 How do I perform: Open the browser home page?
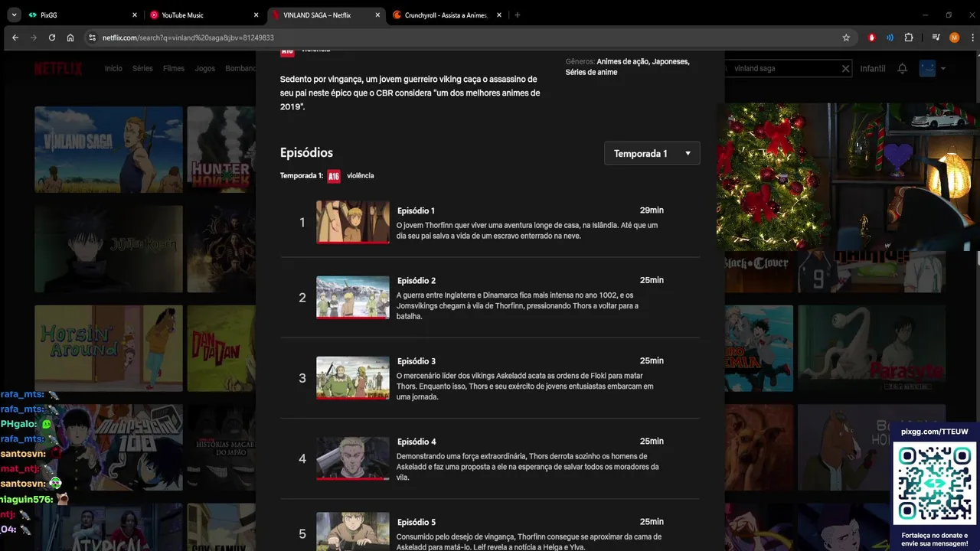point(70,37)
